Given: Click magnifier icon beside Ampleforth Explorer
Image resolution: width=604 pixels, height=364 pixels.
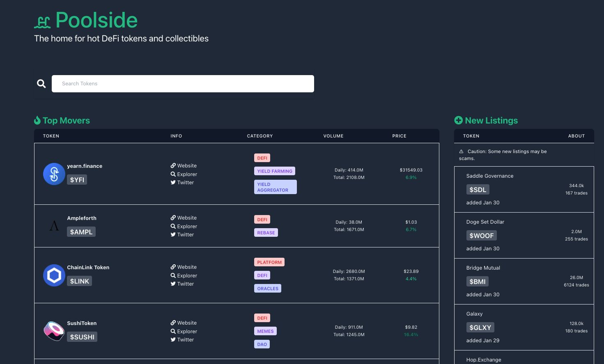Looking at the screenshot, I should 173,226.
